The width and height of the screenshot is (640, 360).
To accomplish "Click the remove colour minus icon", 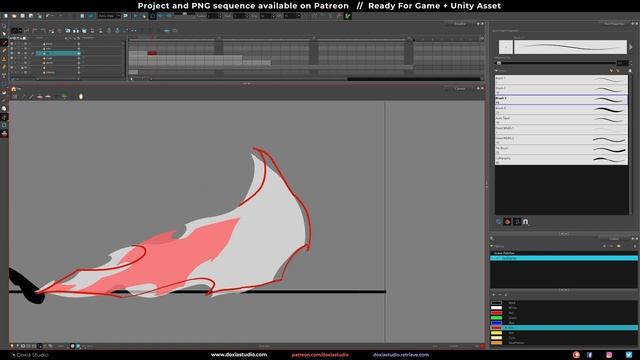I will pyautogui.click(x=500, y=295).
